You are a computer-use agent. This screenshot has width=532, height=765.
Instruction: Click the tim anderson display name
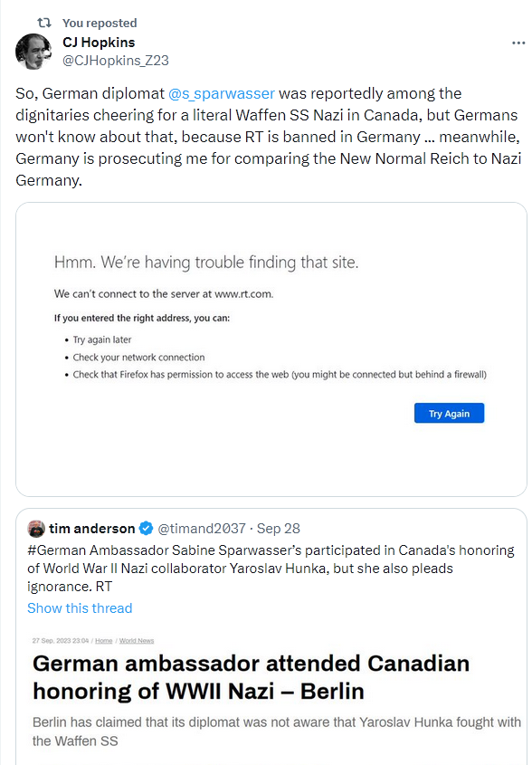(x=91, y=529)
